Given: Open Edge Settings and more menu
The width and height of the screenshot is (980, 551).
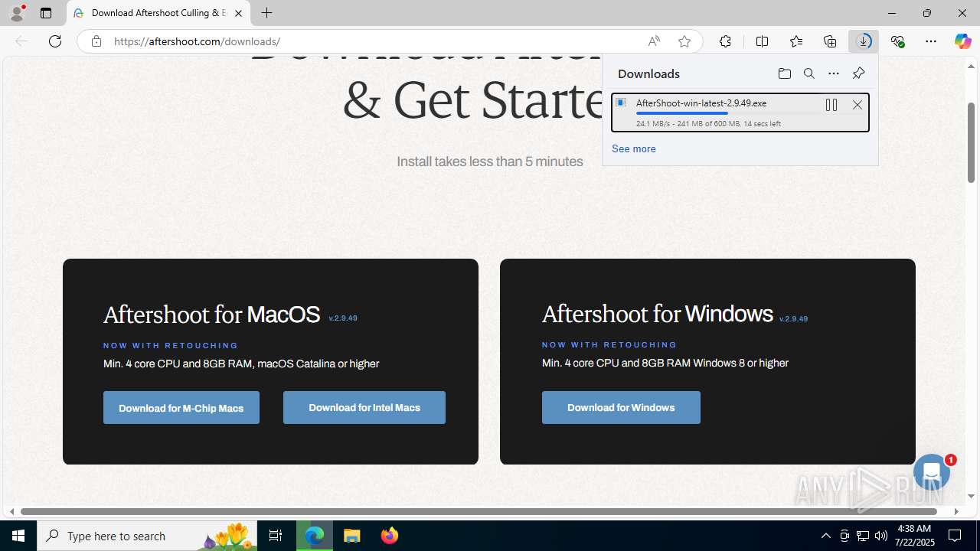Looking at the screenshot, I should click(x=931, y=41).
